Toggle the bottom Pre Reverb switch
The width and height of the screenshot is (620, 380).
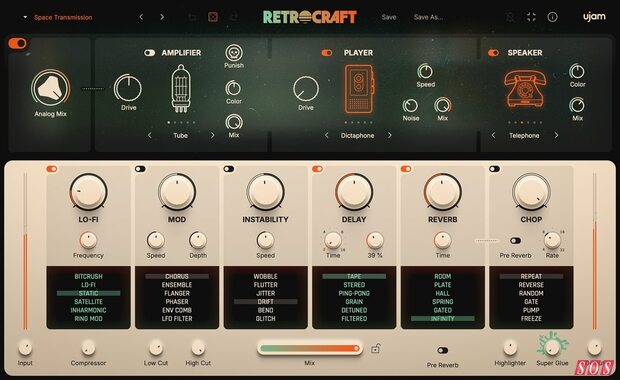pyautogui.click(x=442, y=350)
